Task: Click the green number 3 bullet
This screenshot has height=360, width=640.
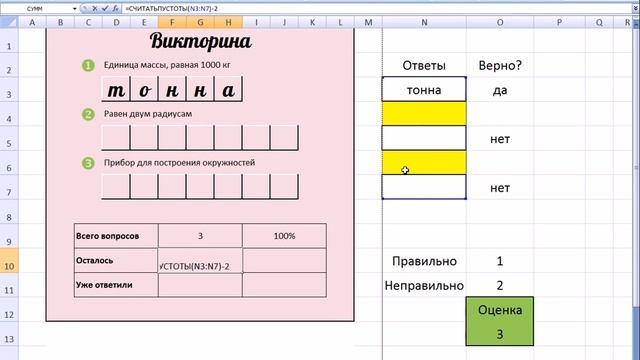Action: 88,163
